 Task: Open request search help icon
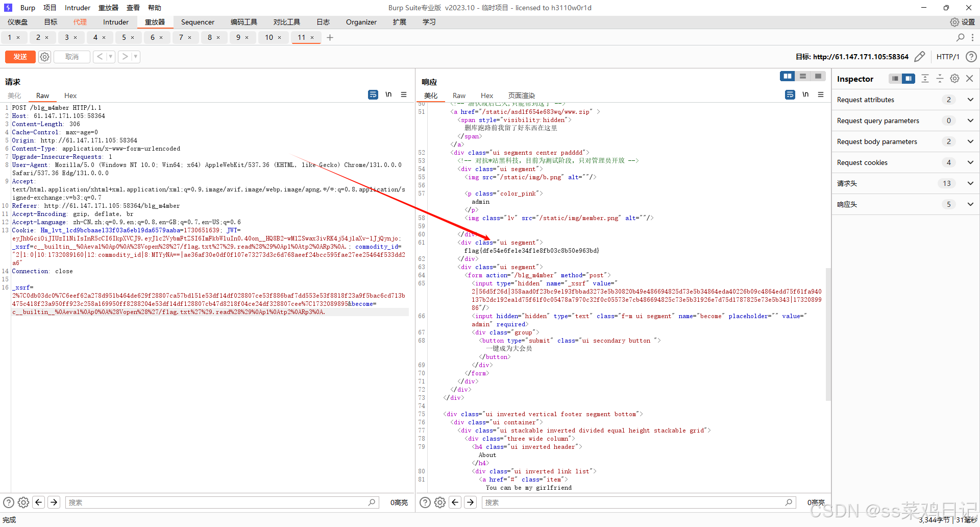tap(9, 502)
